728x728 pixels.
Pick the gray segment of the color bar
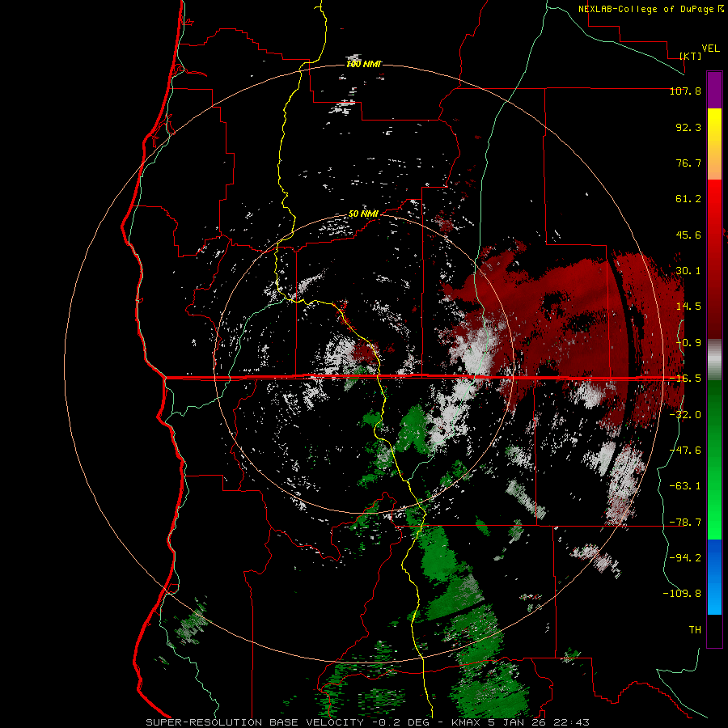click(x=714, y=359)
